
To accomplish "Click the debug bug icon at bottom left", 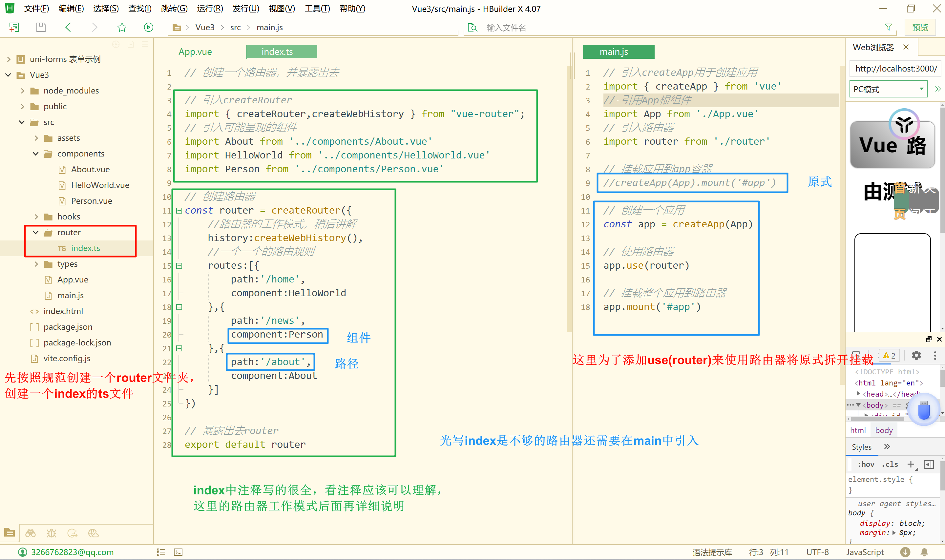I will click(x=51, y=533).
